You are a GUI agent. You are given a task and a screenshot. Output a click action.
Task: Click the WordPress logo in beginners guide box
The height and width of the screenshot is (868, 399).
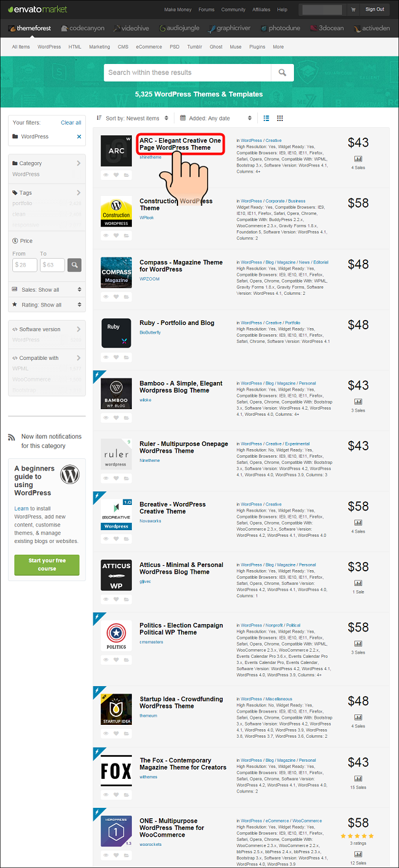(71, 473)
